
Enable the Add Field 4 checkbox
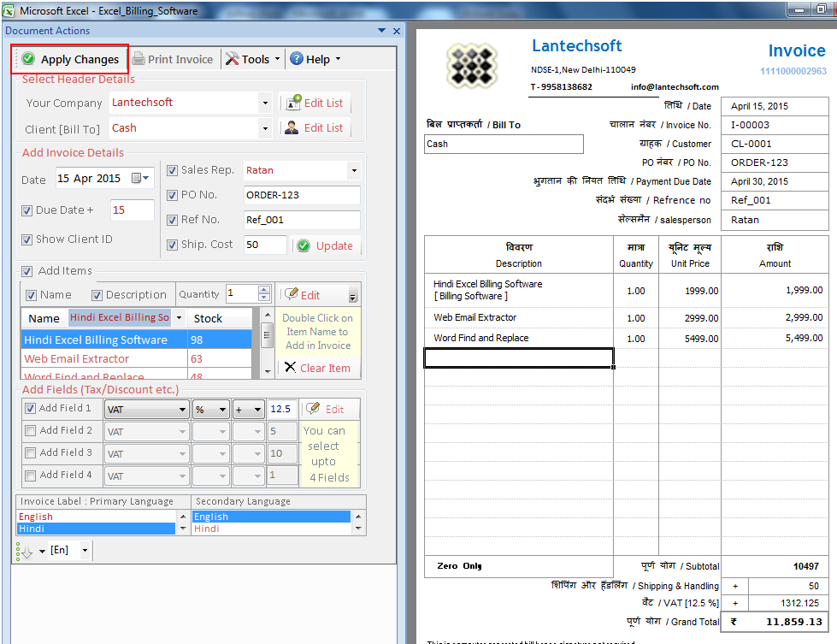click(x=31, y=476)
